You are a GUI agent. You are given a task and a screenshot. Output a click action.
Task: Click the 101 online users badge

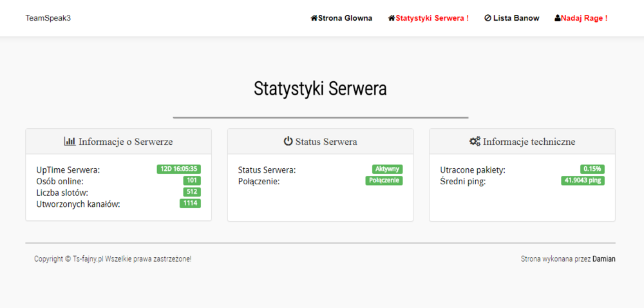tap(192, 180)
